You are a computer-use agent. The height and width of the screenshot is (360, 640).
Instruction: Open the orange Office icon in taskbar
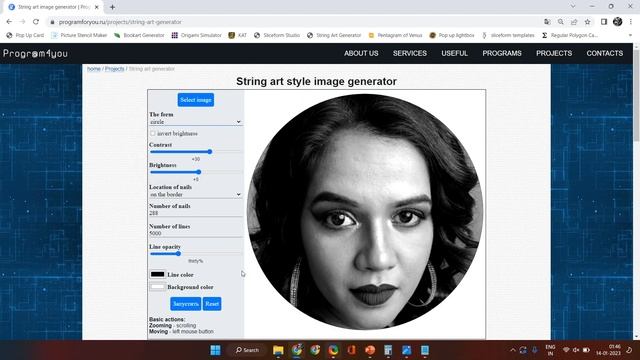[x=351, y=350]
